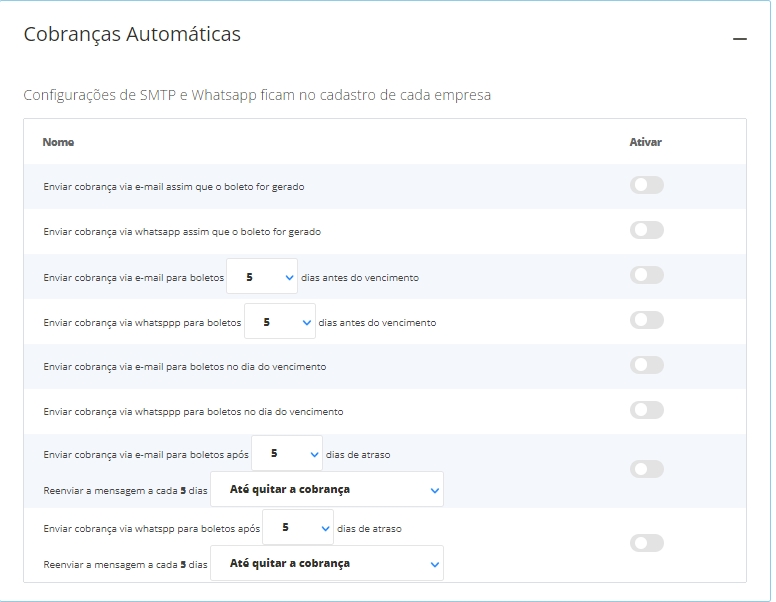Image resolution: width=776 pixels, height=602 pixels.
Task: Activate e-mail billing on the due date
Action: coord(646,365)
